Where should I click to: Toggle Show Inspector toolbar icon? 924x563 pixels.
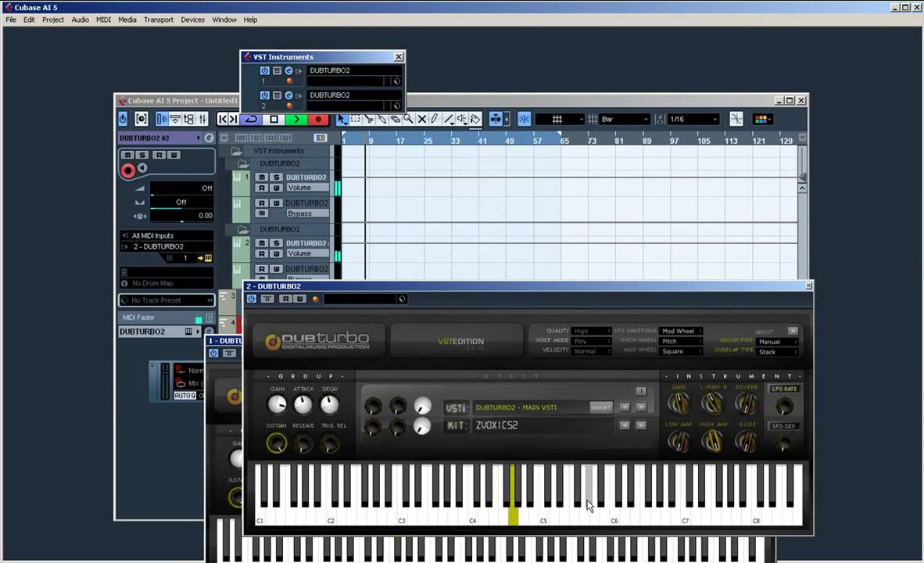click(162, 119)
